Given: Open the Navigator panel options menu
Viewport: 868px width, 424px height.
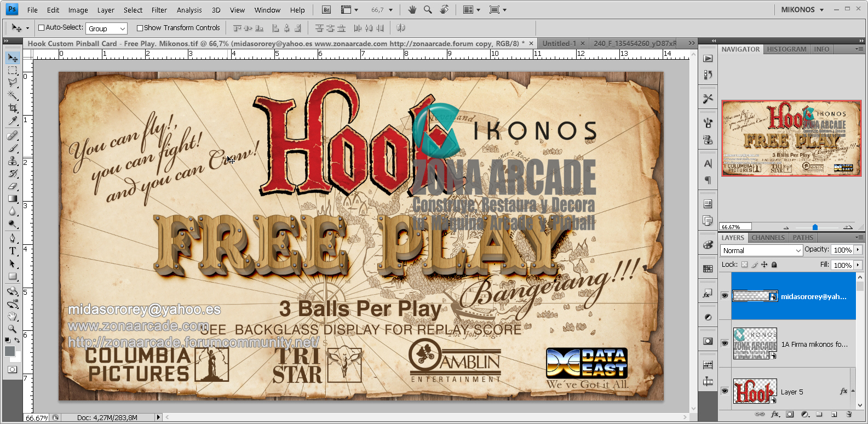Looking at the screenshot, I should 858,49.
